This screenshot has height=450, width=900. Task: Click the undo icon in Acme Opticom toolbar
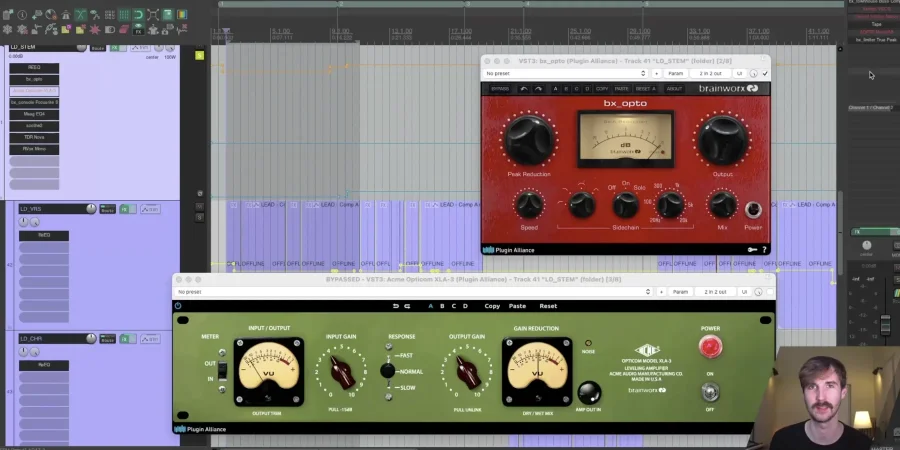pos(395,306)
